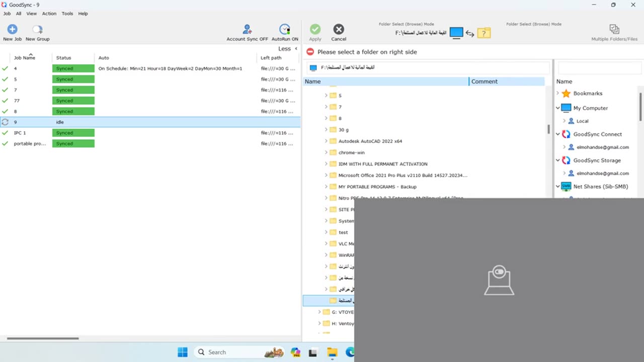Expand Autodesk AutoCAD 2022 x64 folder
Viewport: 644px width, 362px height.
point(326,141)
